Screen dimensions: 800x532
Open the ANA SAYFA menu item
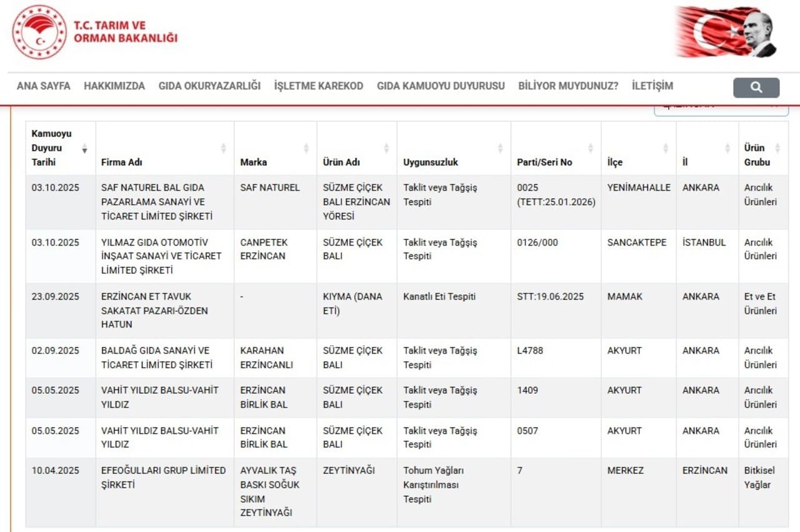pyautogui.click(x=44, y=86)
